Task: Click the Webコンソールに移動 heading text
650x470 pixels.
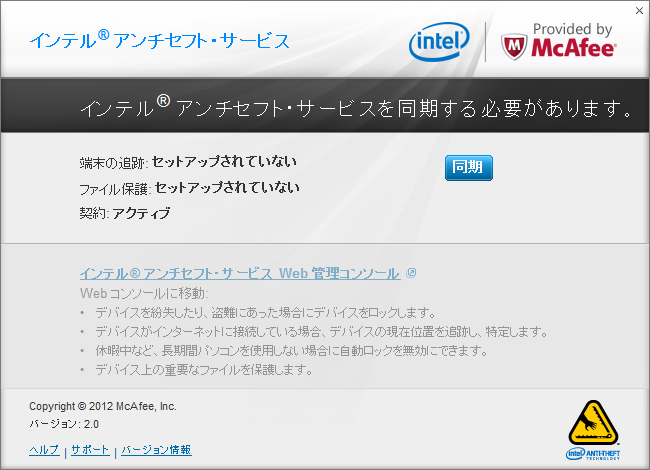Action: 144,293
